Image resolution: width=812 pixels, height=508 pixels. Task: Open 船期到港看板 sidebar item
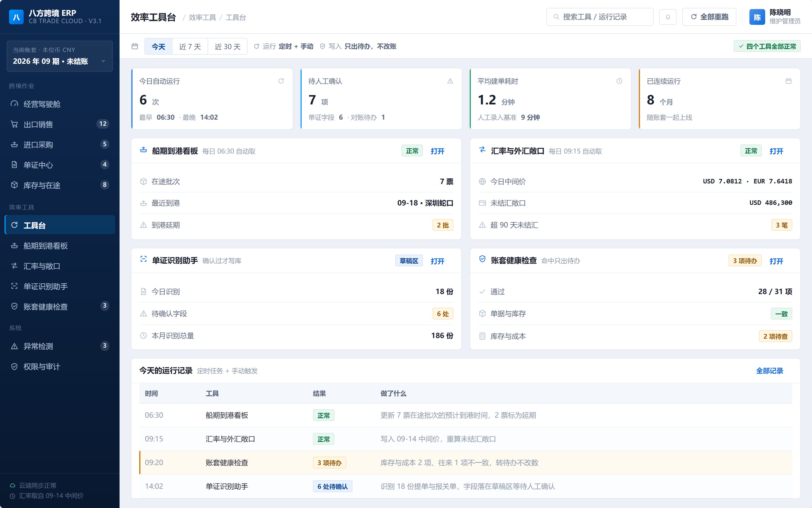click(60, 246)
